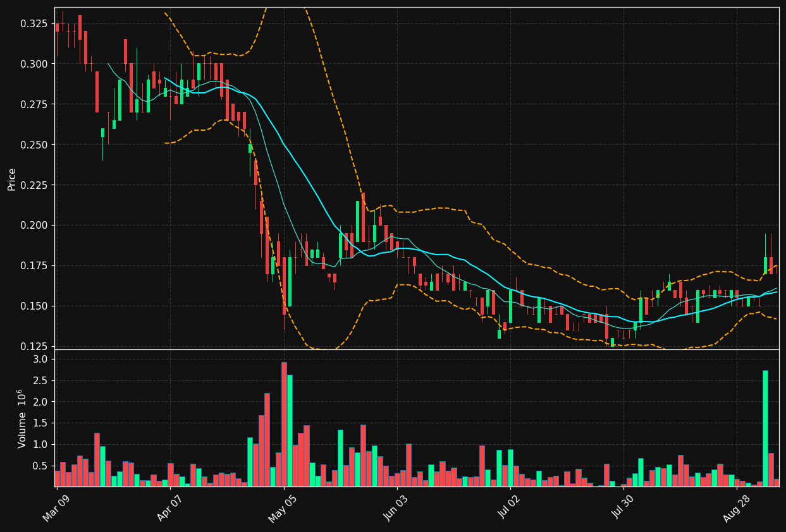Click the tallest red volume bar at May 05
Viewport: 786px width, 532px height.
coord(284,424)
